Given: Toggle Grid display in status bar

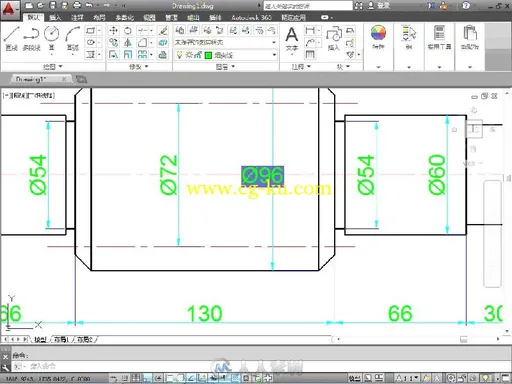Looking at the screenshot, I should click(x=135, y=378).
